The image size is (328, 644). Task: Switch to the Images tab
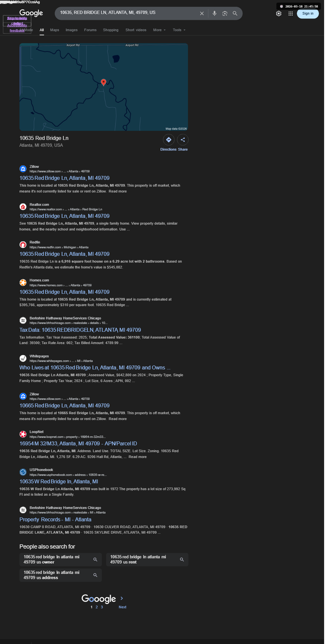tap(72, 30)
